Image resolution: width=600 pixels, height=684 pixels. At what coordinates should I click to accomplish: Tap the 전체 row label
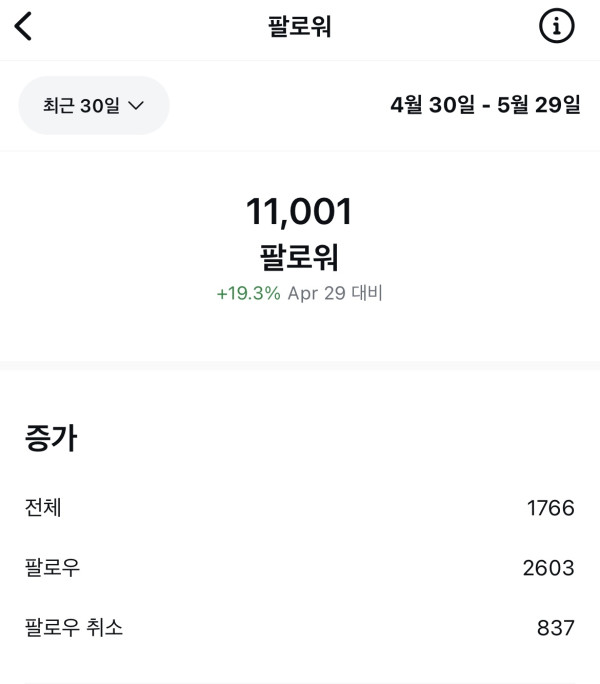[x=43, y=508]
